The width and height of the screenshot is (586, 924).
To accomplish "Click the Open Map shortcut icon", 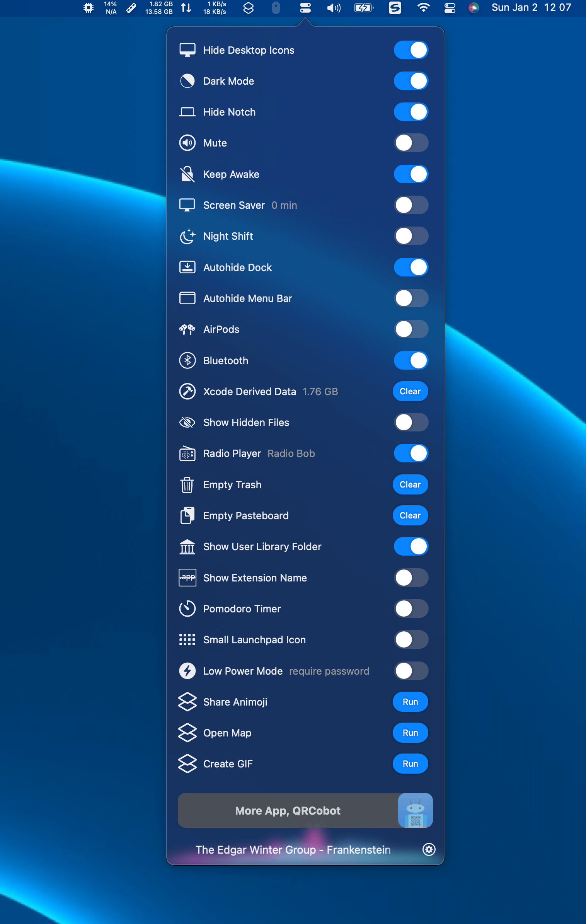I will pos(187,733).
